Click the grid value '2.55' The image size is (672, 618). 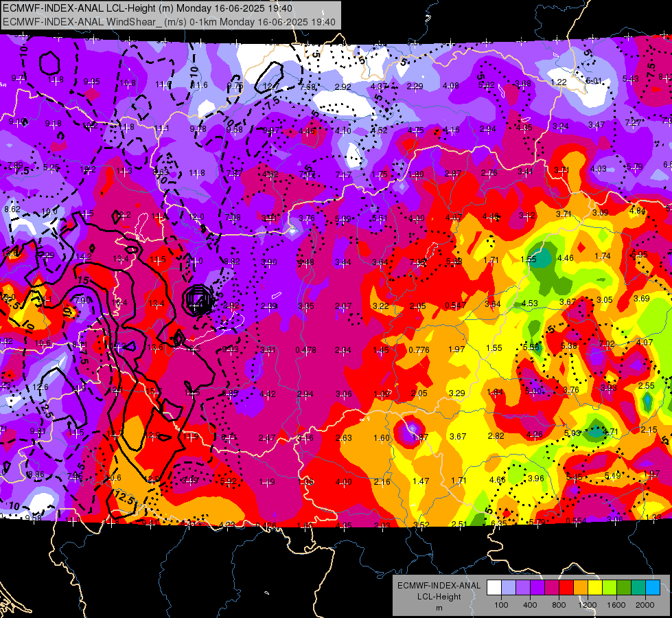[646, 385]
